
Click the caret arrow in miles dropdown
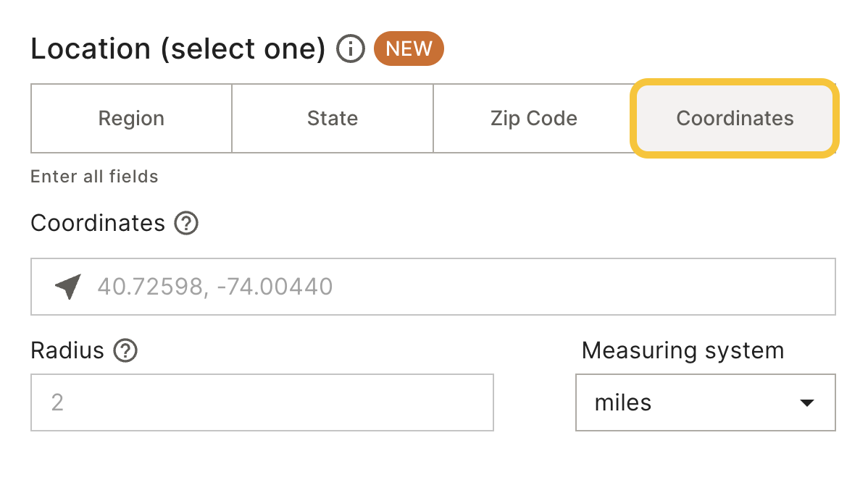coord(807,402)
